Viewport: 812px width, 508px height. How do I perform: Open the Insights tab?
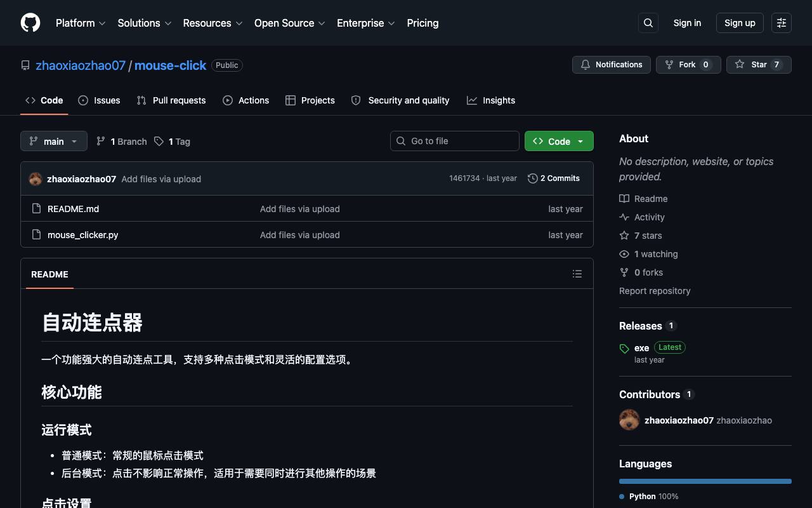click(x=491, y=100)
